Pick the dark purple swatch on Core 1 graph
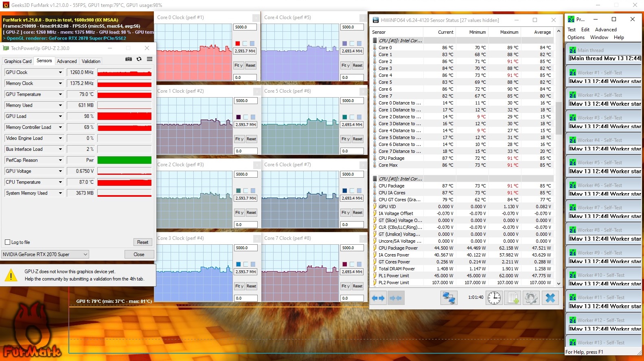This screenshot has height=361, width=644. pos(238,117)
